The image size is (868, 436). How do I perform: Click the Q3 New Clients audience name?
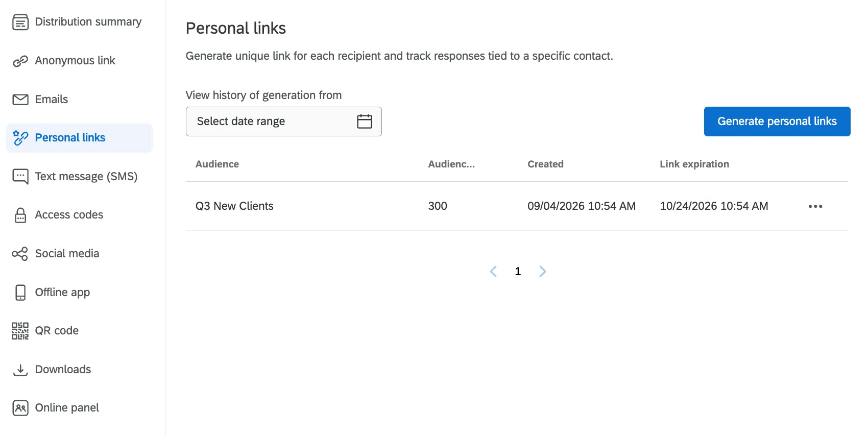pyautogui.click(x=234, y=206)
